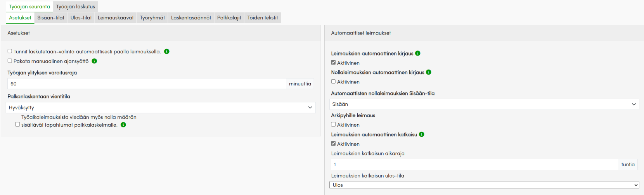Viewport: 644px width, 195px height.
Task: Click Leimauksien katkaisun aikaraja hours field
Action: (474, 165)
